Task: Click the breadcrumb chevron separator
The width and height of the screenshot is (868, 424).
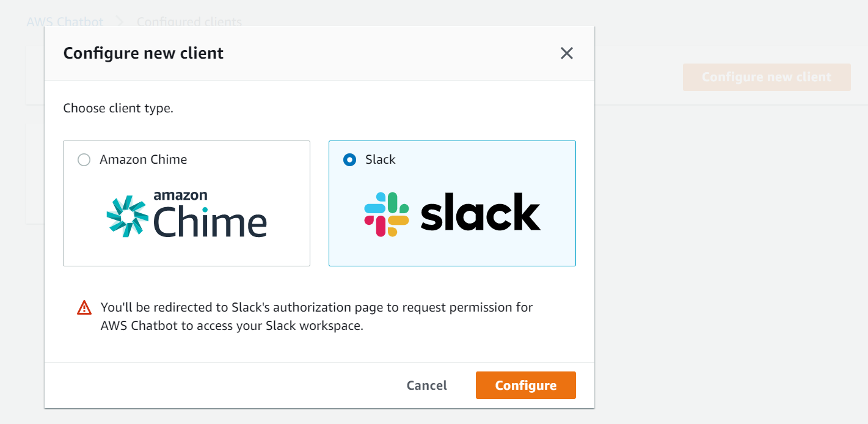Action: click(120, 22)
